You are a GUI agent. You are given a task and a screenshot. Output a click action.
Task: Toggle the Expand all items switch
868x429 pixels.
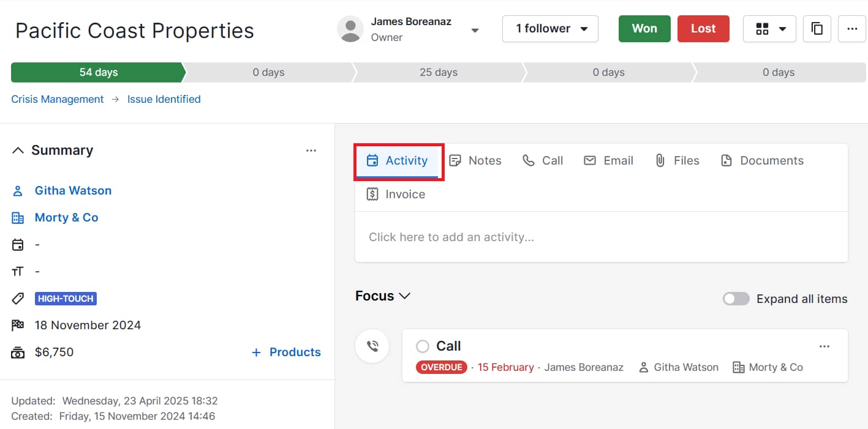(736, 299)
